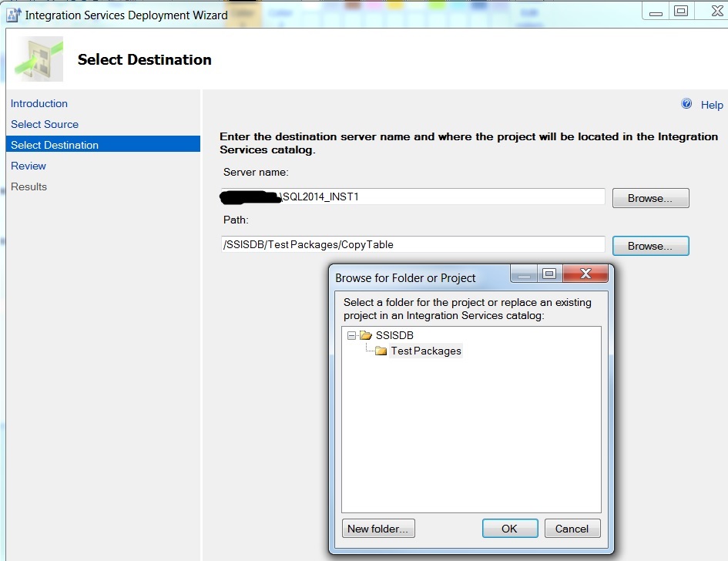The height and width of the screenshot is (561, 728).
Task: Close the Browse for Folder dialog window
Action: coord(585,274)
